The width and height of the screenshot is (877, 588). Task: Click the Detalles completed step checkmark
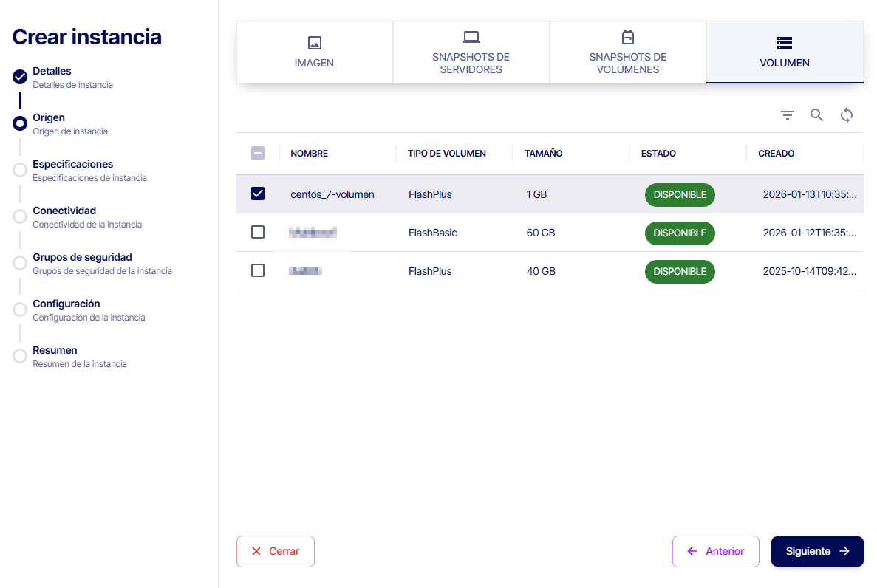click(20, 77)
